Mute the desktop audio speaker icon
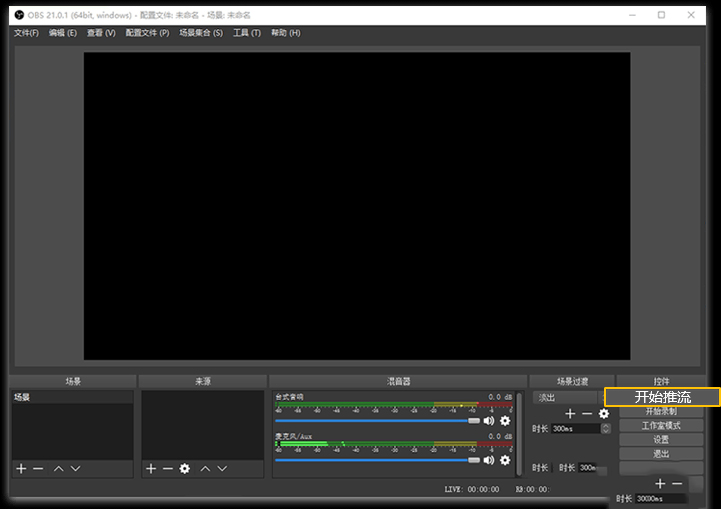The image size is (721, 509). 489,421
